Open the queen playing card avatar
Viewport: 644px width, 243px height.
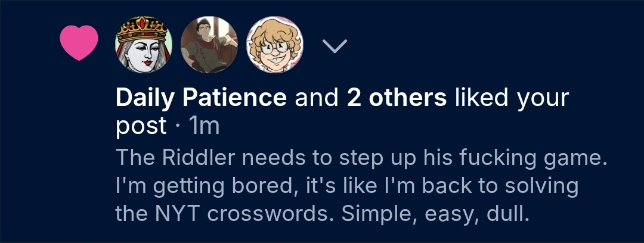coord(144,43)
